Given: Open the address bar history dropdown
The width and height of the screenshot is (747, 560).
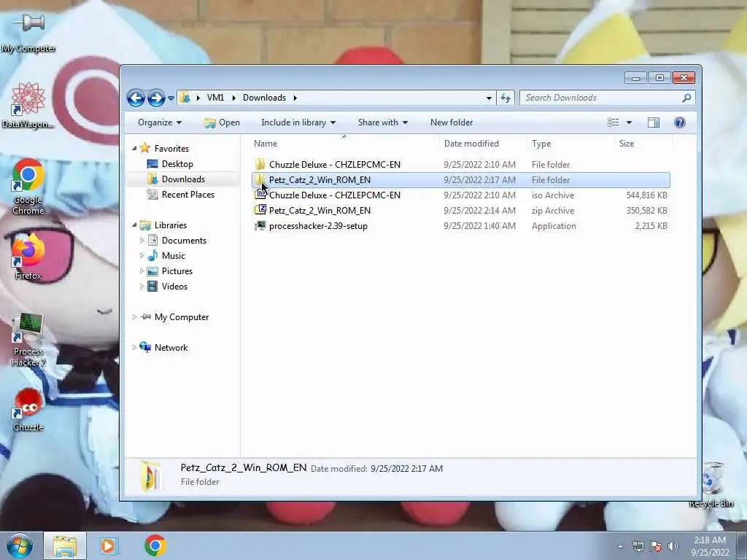Looking at the screenshot, I should click(489, 98).
